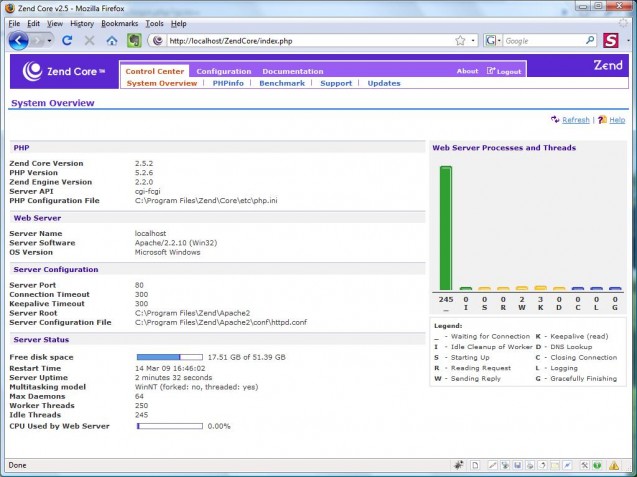
Task: Open the Updates sub-tab
Action: point(384,83)
